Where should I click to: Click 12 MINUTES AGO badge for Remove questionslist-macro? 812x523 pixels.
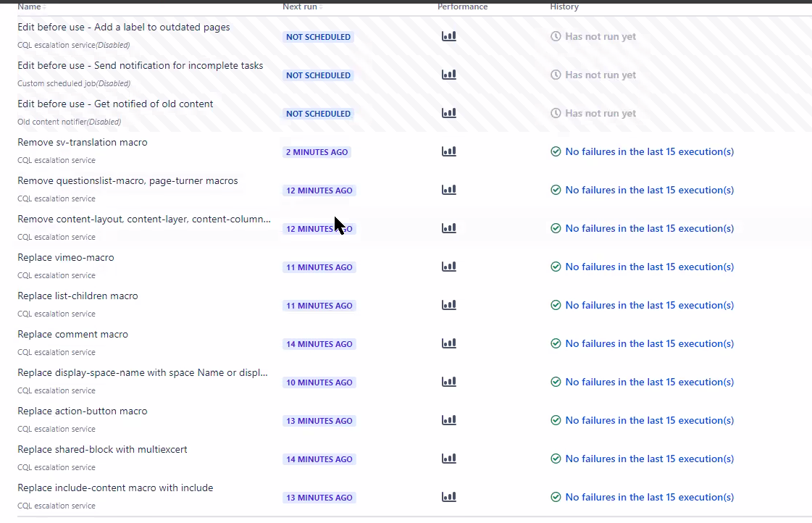319,190
